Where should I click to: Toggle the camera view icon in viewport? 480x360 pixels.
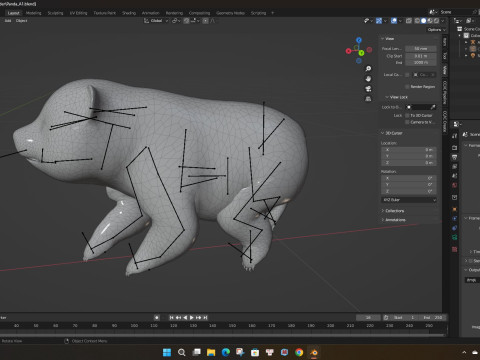pyautogui.click(x=368, y=89)
